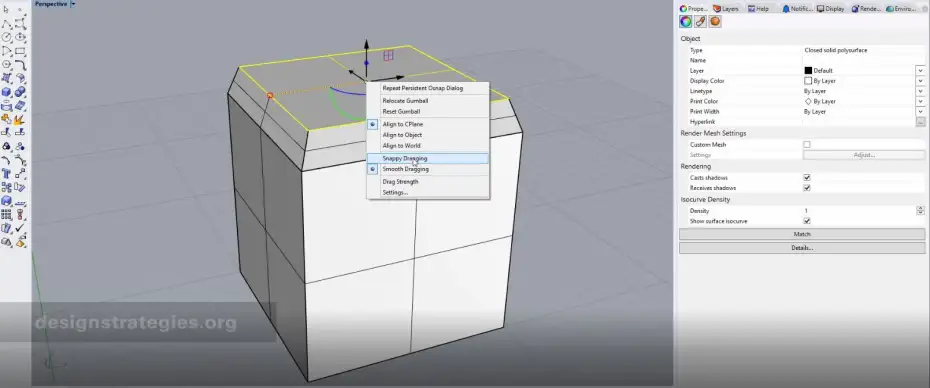930x388 pixels.
Task: Select the Scale tool icon
Action: click(7, 201)
